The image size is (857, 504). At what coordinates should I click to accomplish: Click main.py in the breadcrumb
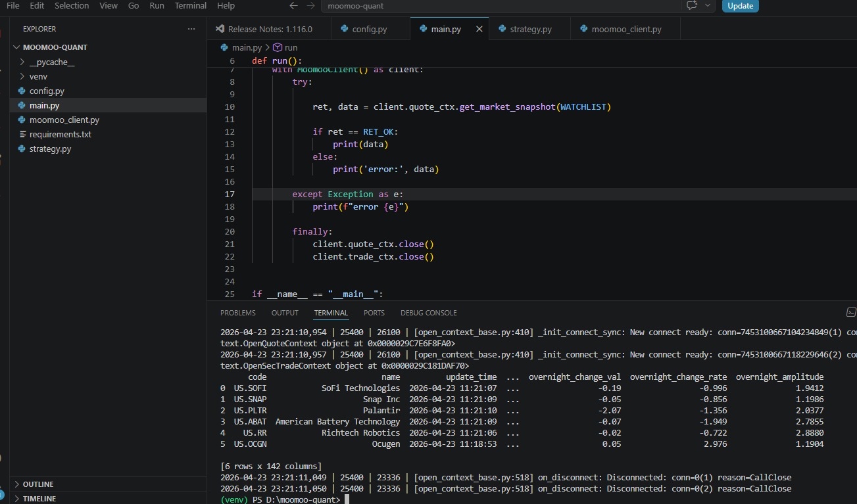point(247,47)
